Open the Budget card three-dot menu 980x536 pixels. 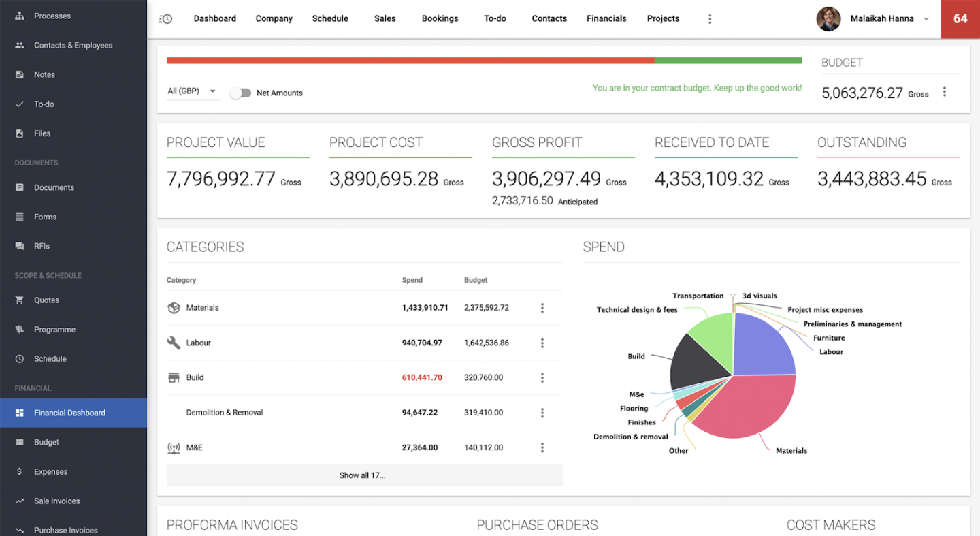944,92
